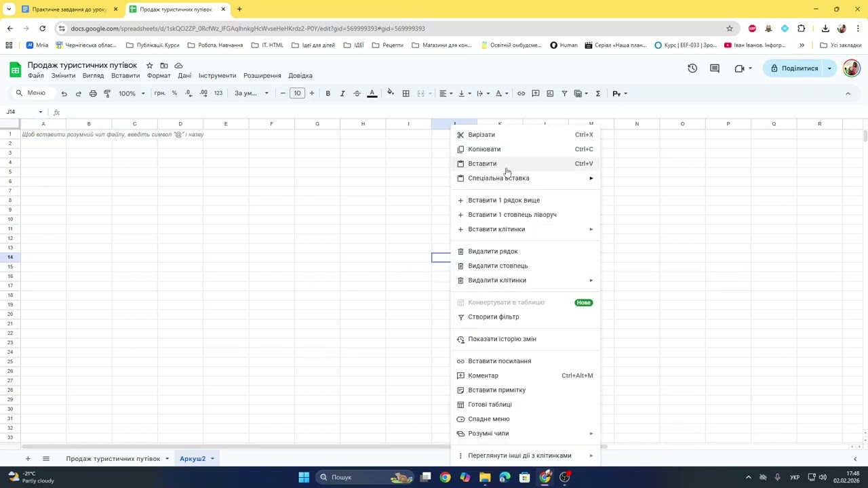Viewport: 868px width, 488px height.
Task: Click the move to folder icon
Action: point(164,66)
